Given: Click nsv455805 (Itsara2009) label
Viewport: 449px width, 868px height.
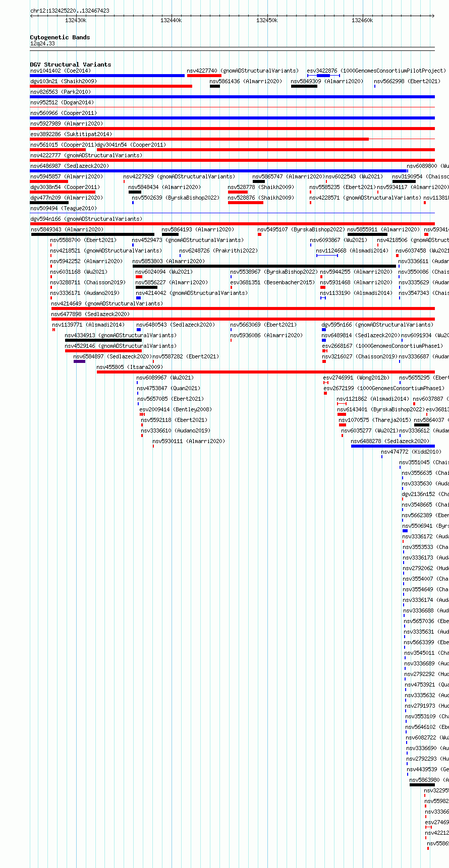Looking at the screenshot, I should pos(130,367).
